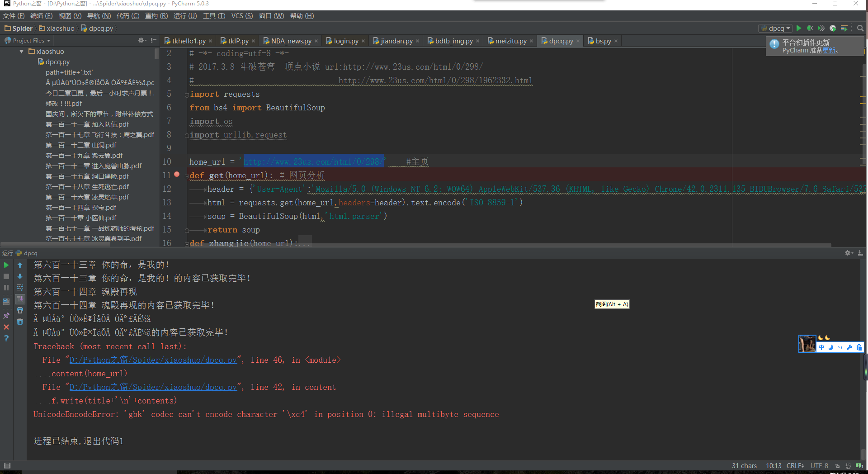Open the dpcq run configuration dropdown
This screenshot has width=868, height=474.
[x=775, y=28]
